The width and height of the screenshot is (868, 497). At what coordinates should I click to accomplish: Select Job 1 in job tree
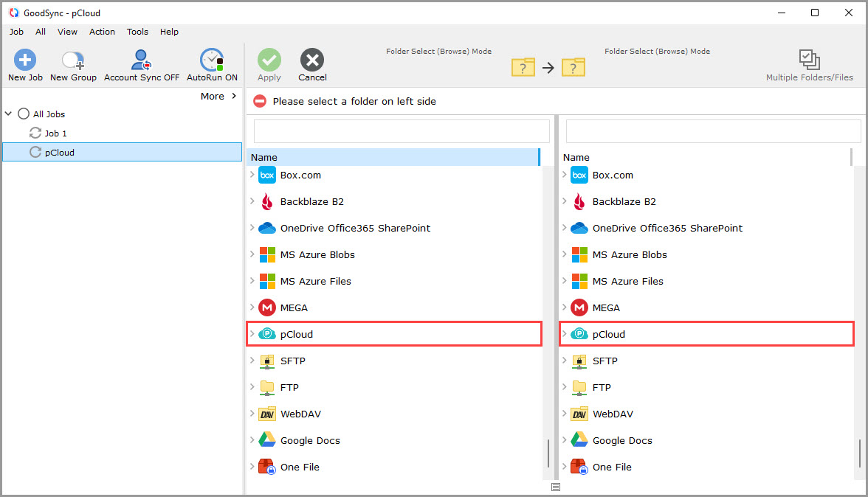[x=56, y=133]
